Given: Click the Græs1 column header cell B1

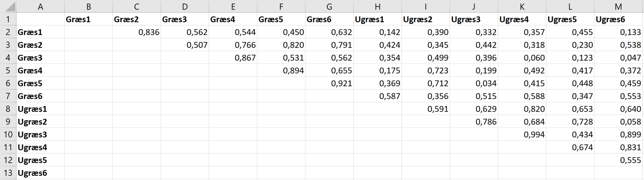Looking at the screenshot, I should pyautogui.click(x=89, y=19).
